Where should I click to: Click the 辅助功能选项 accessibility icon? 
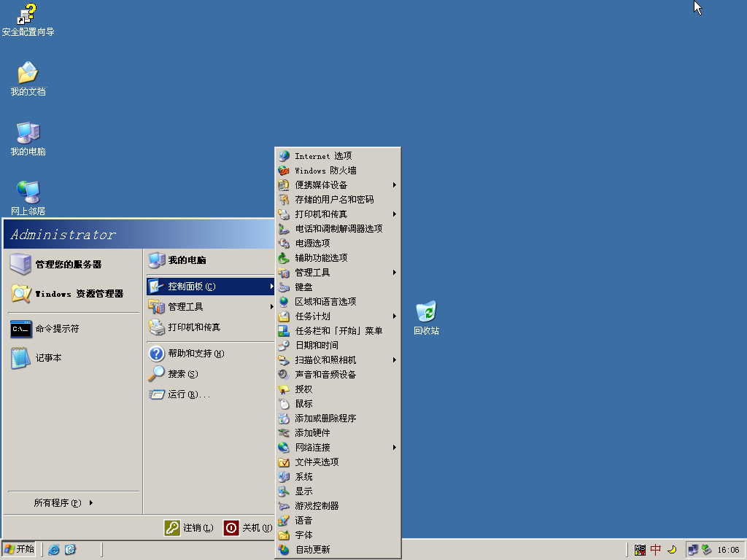point(284,257)
